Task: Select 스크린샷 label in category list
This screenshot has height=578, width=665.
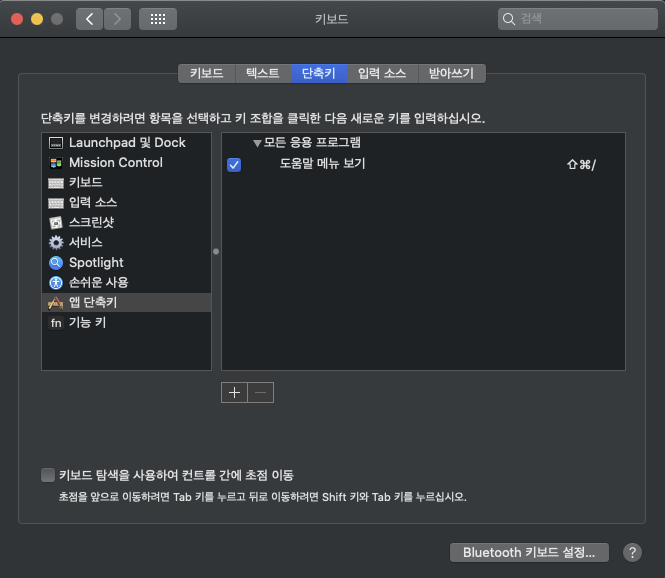Action: pos(92,223)
